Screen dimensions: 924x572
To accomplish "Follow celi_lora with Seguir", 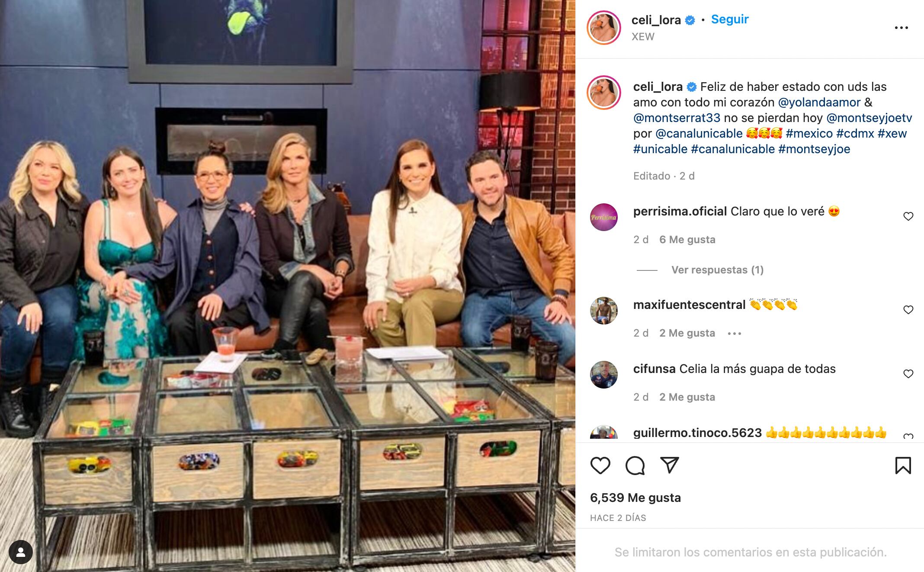I will (x=730, y=19).
